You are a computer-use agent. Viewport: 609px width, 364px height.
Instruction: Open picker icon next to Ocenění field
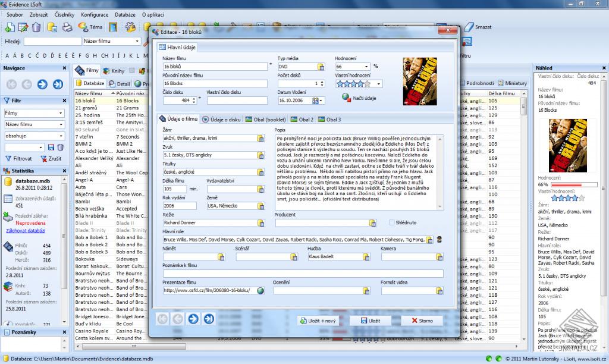coord(366,291)
